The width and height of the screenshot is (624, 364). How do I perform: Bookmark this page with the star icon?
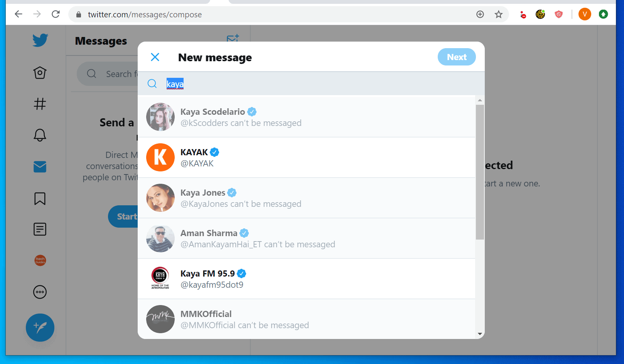point(499,14)
